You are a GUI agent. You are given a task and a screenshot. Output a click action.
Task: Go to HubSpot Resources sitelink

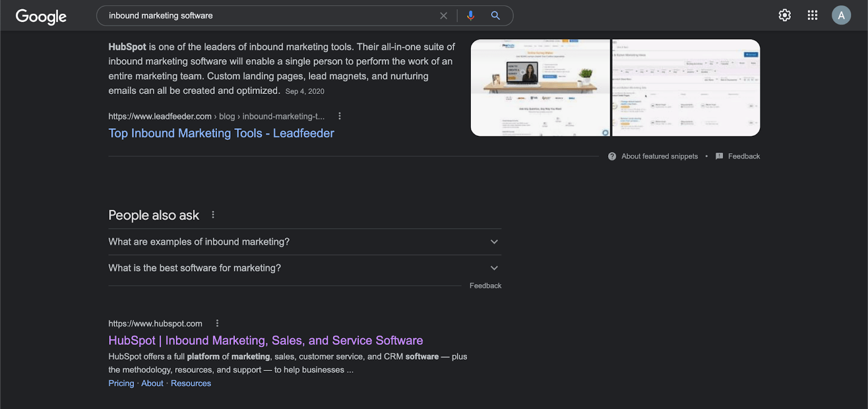tap(191, 383)
